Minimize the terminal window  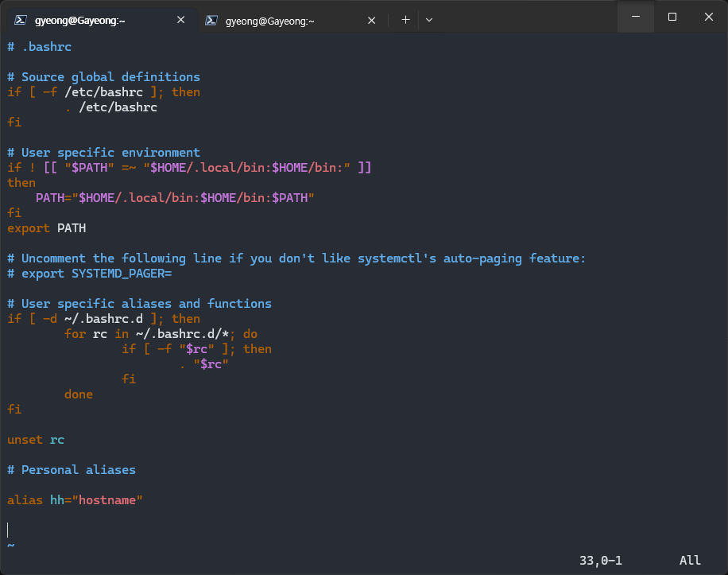click(x=636, y=17)
